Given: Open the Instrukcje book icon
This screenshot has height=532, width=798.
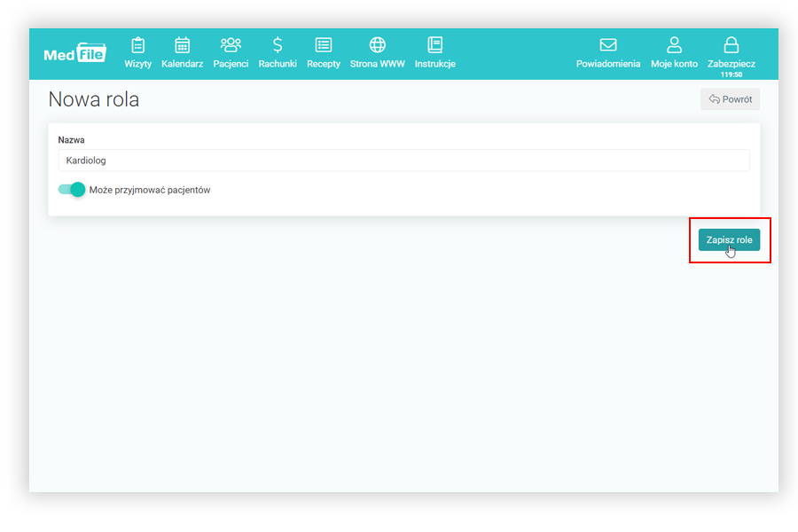Looking at the screenshot, I should pyautogui.click(x=434, y=45).
